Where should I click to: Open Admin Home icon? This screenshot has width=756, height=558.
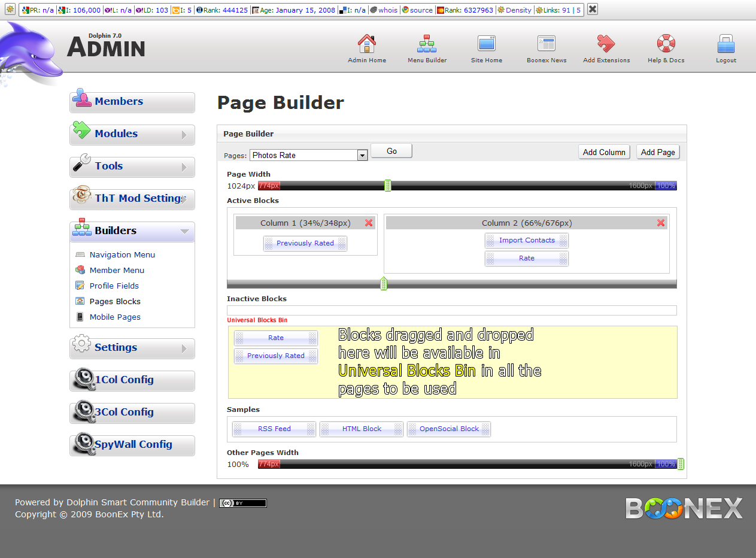366,44
